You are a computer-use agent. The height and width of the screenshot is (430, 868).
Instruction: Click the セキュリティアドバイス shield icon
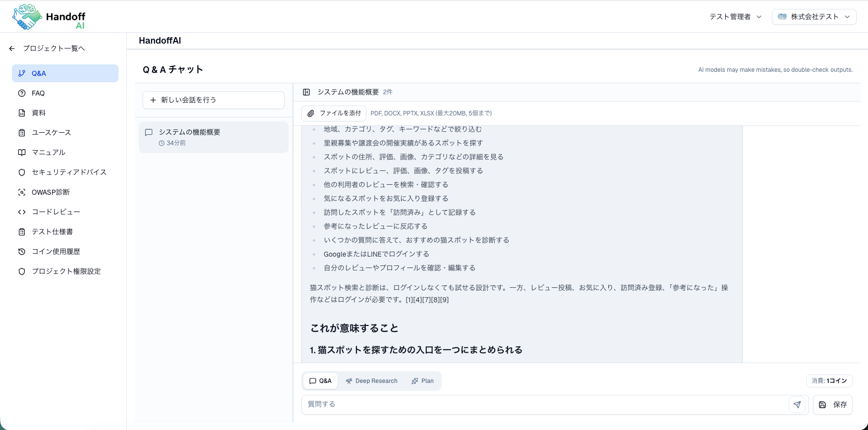click(x=22, y=172)
